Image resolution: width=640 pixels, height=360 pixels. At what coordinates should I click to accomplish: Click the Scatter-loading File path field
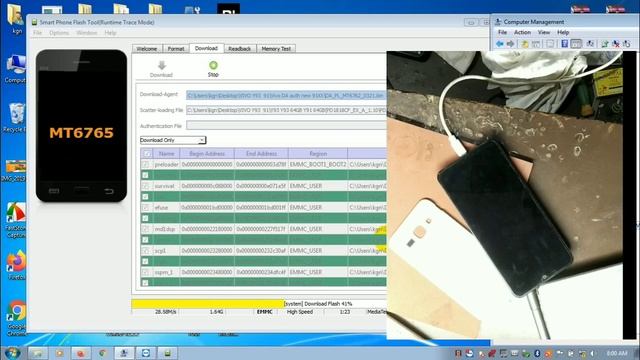click(286, 110)
